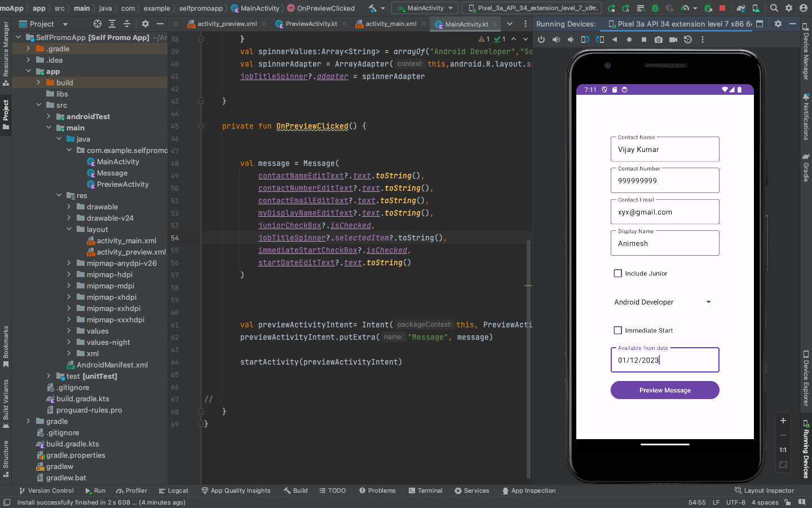Select opened file target icon in Project panel
This screenshot has width=812, height=508.
tap(98, 24)
